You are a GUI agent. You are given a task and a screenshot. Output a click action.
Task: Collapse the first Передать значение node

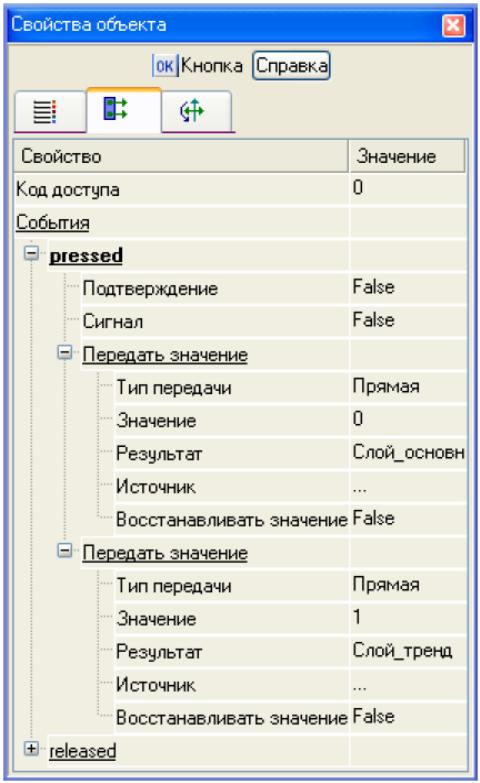coord(64,353)
